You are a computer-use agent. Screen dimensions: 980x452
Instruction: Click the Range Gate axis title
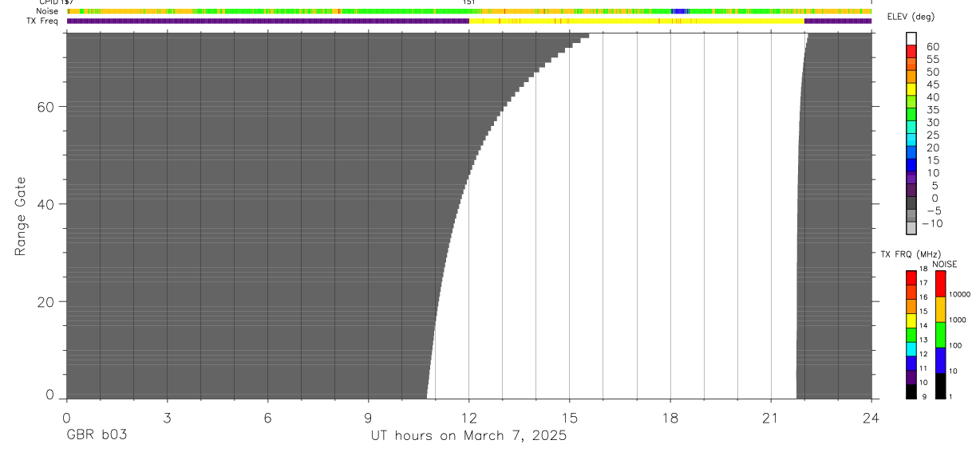[22, 216]
